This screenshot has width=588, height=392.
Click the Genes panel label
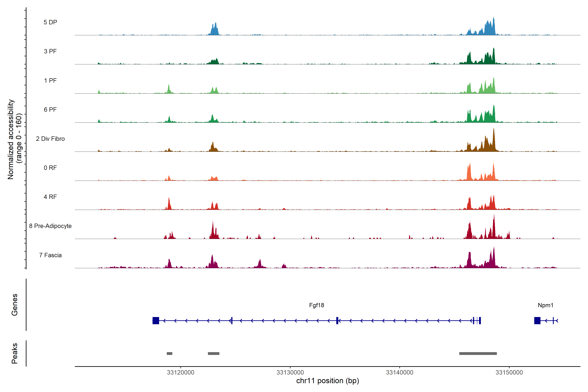click(15, 305)
